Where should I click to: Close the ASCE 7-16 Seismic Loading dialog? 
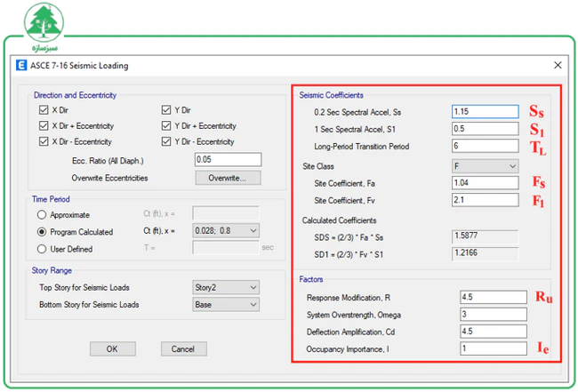point(558,65)
